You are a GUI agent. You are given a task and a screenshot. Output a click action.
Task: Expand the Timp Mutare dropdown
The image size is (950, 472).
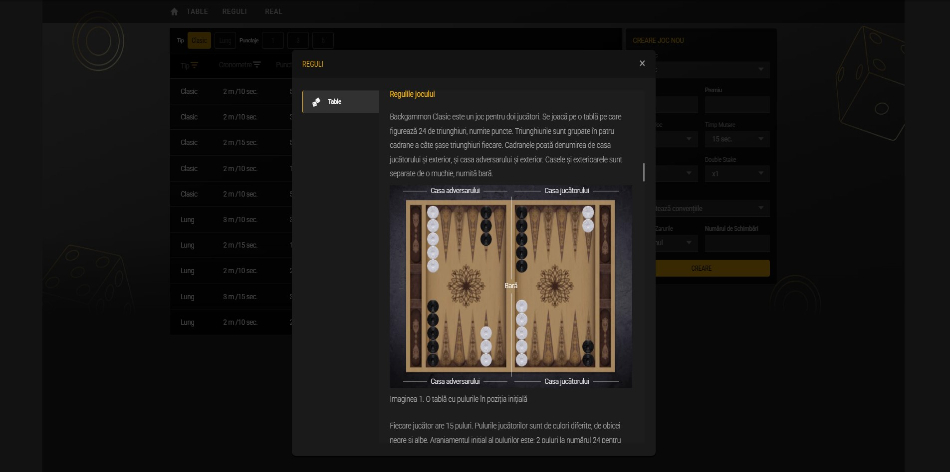(736, 138)
